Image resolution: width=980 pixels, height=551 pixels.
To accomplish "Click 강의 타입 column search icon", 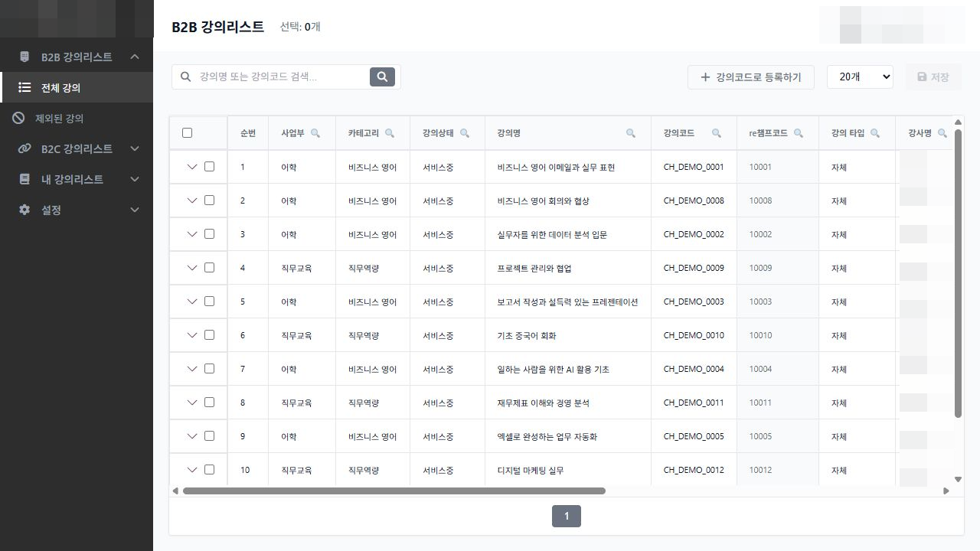I will [x=875, y=133].
